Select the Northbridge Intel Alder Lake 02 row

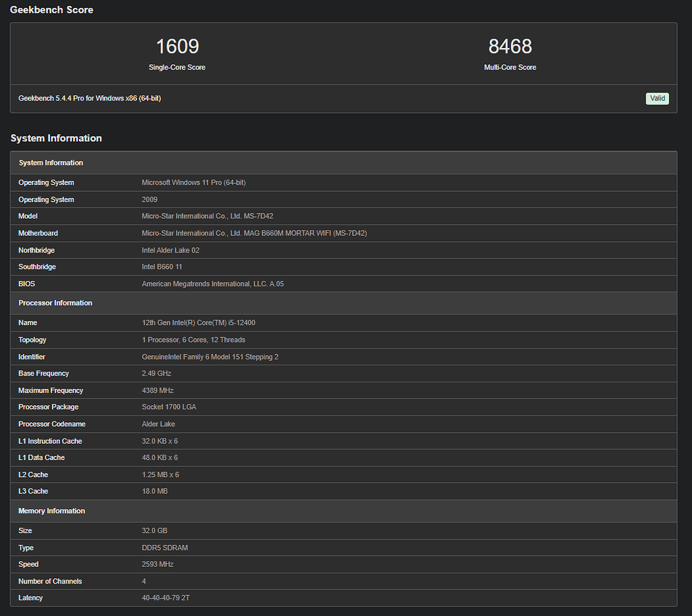click(170, 249)
